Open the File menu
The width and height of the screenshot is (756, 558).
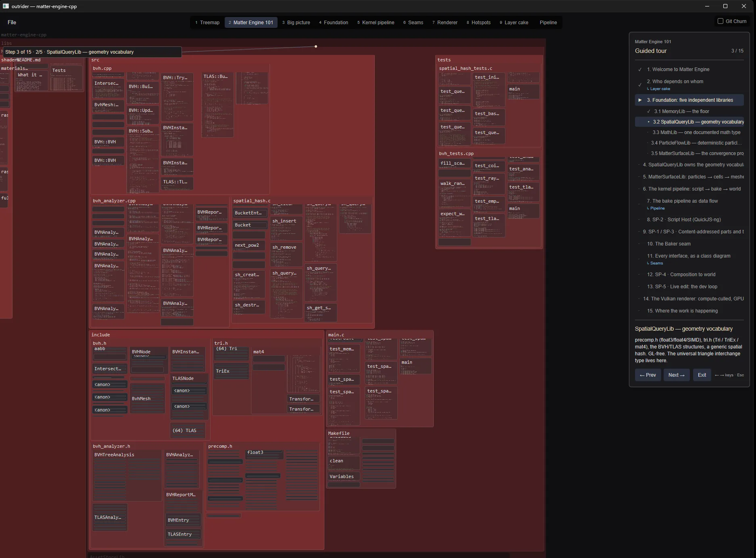click(12, 22)
